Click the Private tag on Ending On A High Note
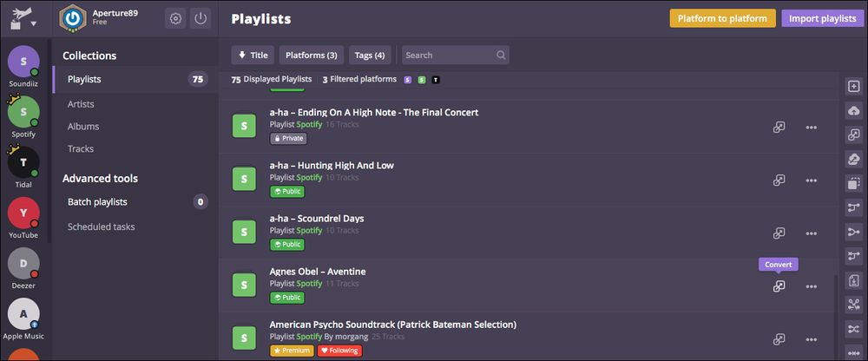Viewport: 868px width, 361px height. pos(288,139)
